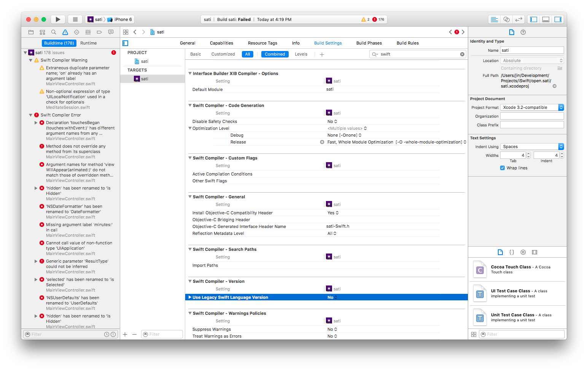Viewport: 588px width, 370px height.
Task: Change Reflection Metadata Level value
Action: click(332, 233)
